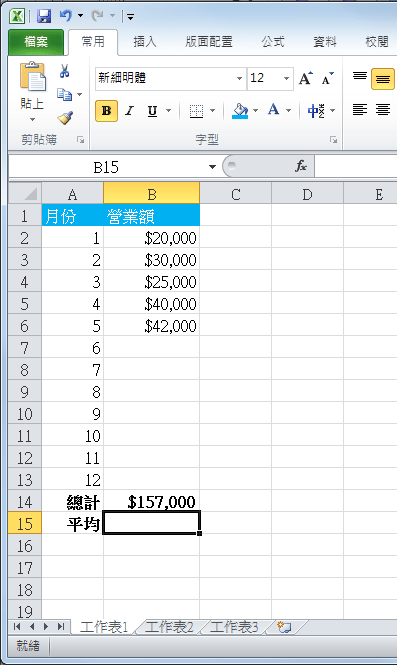
Task: Apply the fill color paint bucket
Action: 240,111
